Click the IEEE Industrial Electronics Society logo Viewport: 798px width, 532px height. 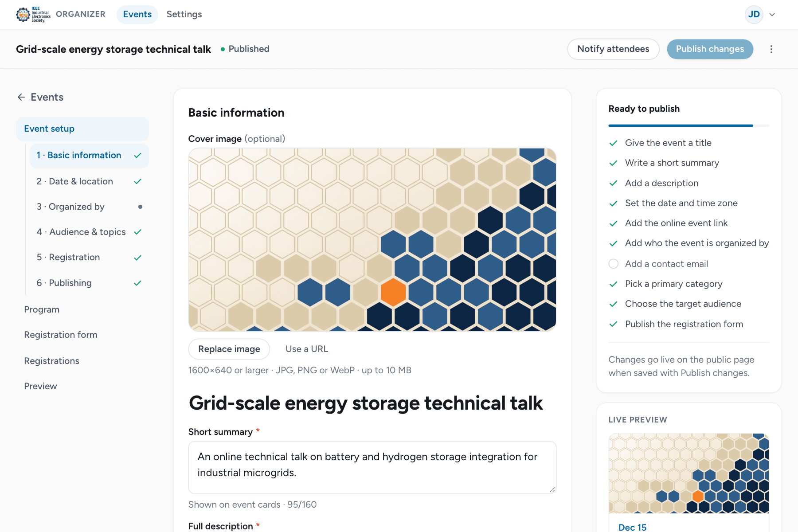tap(33, 14)
